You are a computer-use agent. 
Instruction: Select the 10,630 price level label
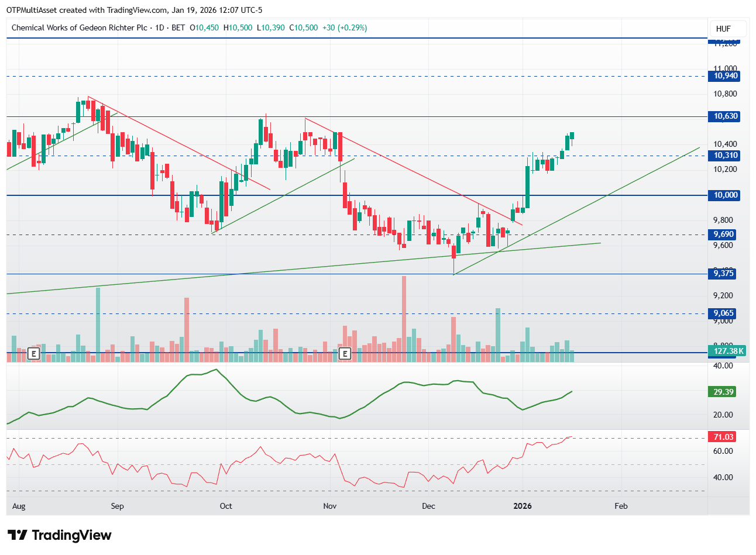click(726, 116)
